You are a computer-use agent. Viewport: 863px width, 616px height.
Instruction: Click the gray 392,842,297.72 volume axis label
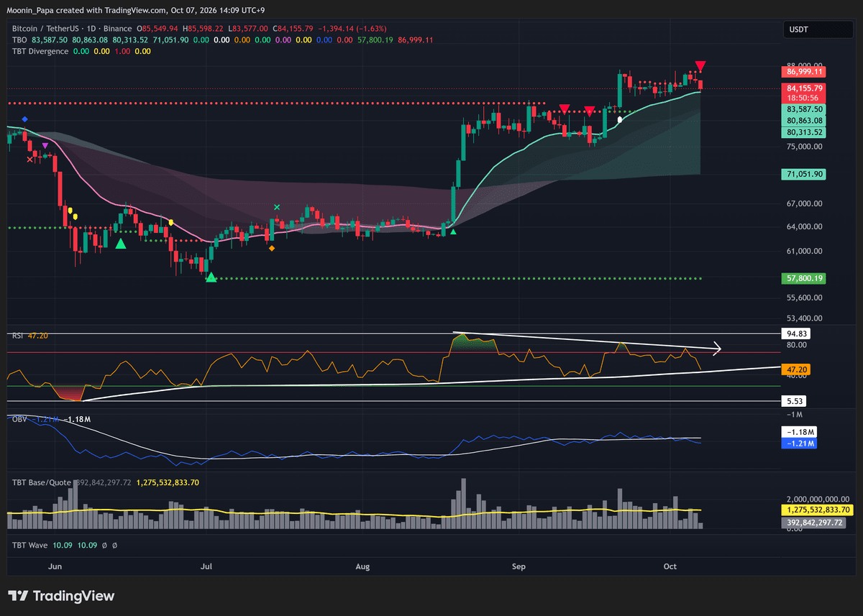click(813, 523)
